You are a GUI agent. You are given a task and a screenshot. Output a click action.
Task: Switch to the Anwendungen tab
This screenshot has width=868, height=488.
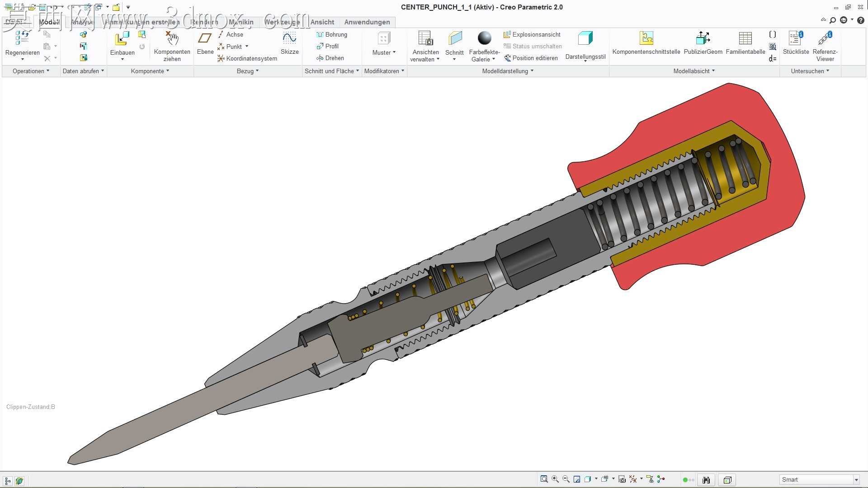click(367, 22)
